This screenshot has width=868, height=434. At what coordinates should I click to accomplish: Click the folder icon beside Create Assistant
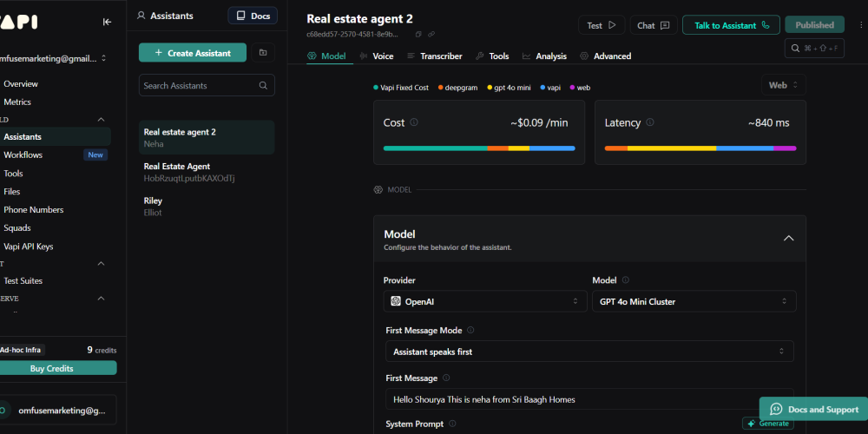click(263, 53)
